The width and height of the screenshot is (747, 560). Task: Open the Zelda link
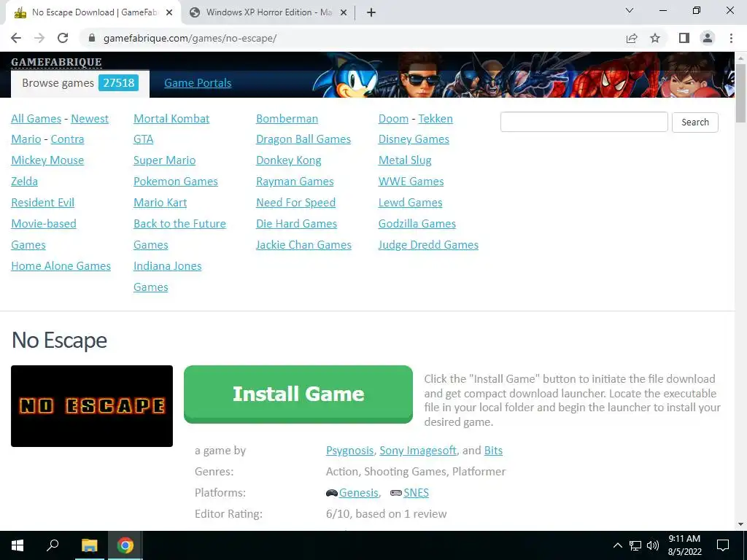point(24,182)
